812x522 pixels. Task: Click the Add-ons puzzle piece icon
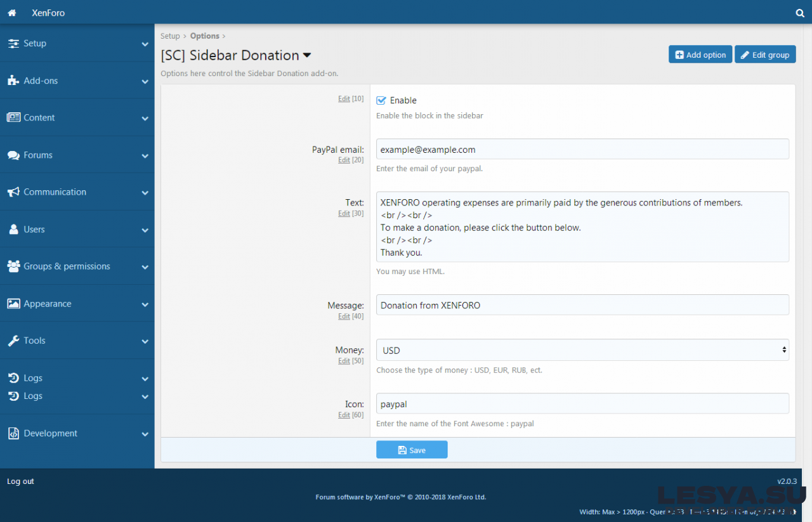pos(13,81)
